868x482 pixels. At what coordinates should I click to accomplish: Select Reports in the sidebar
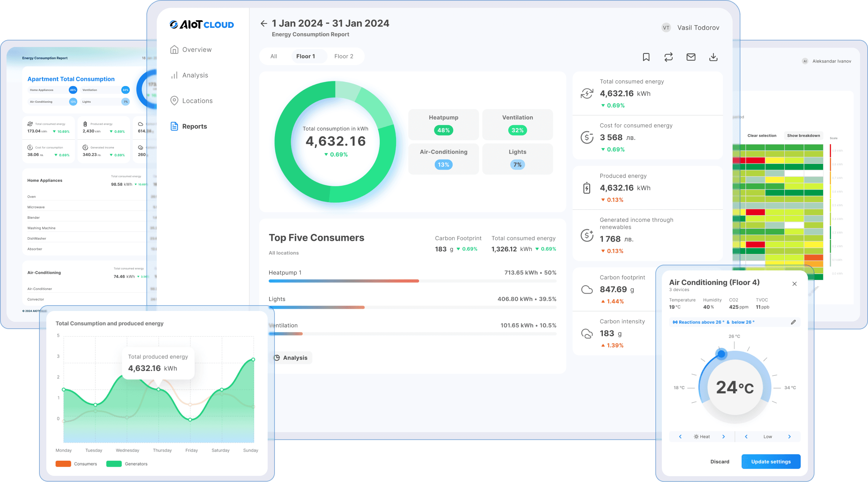pos(194,126)
